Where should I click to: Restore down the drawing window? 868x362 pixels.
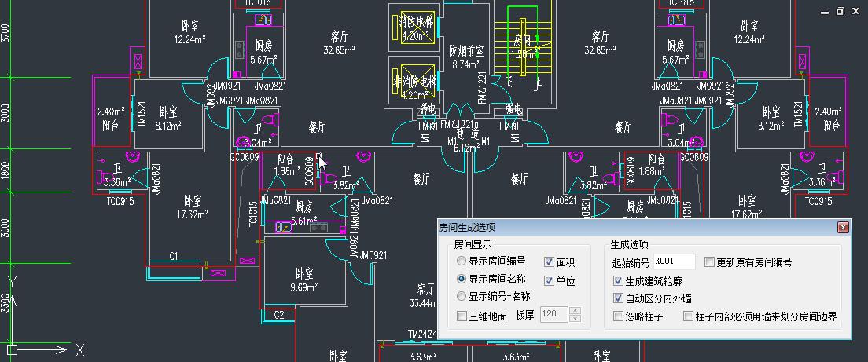pyautogui.click(x=840, y=12)
